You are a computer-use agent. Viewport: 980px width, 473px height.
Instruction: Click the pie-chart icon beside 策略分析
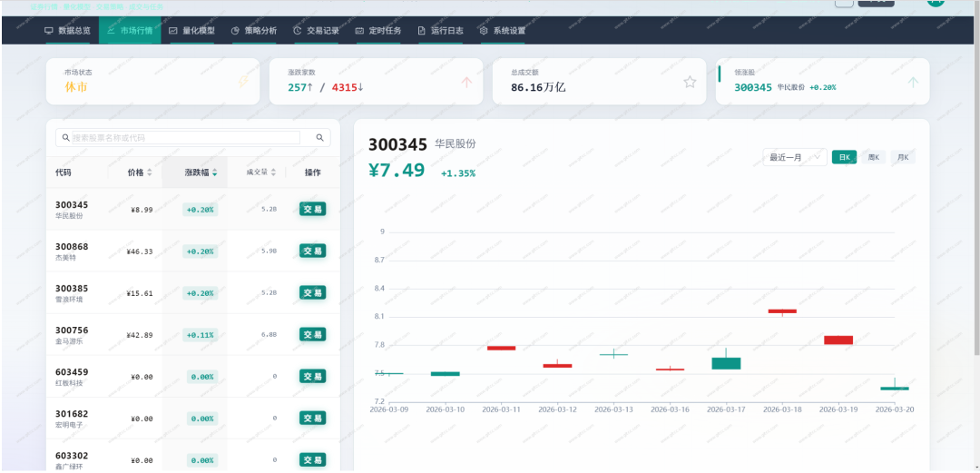click(x=235, y=30)
